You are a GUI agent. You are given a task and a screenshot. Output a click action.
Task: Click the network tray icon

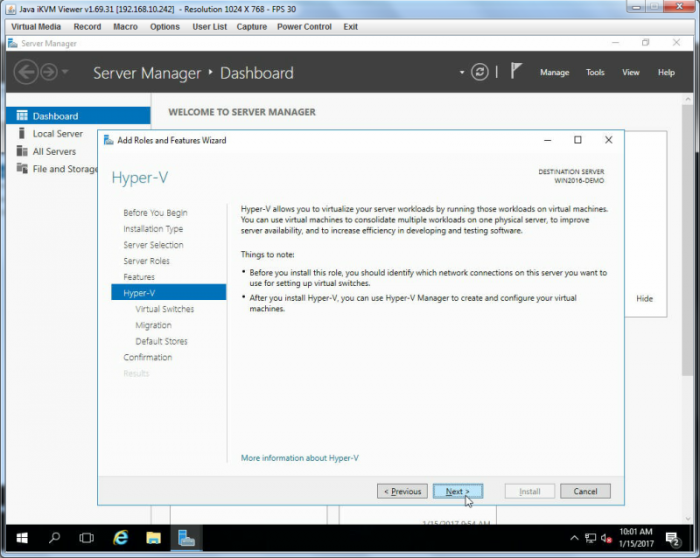click(x=591, y=538)
